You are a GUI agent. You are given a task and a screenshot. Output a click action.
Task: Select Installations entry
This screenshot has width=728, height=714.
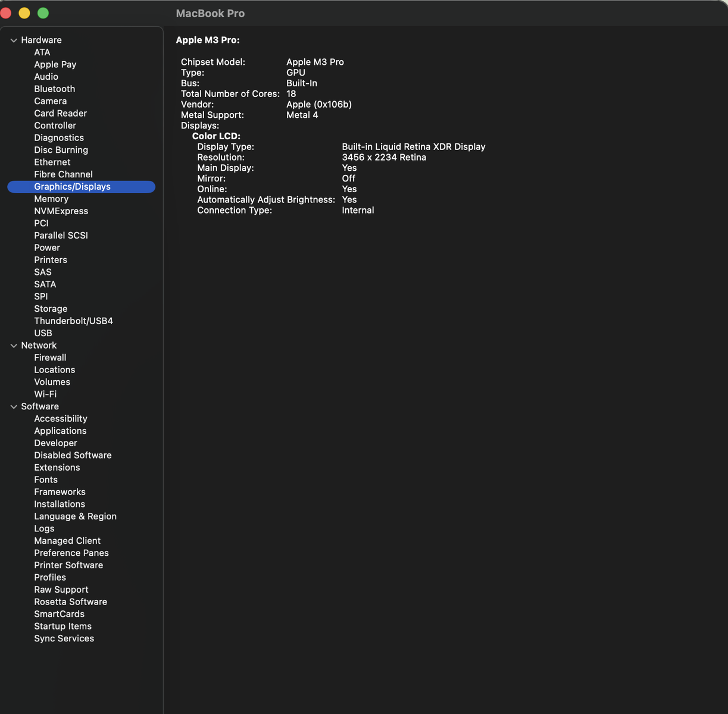pos(60,504)
